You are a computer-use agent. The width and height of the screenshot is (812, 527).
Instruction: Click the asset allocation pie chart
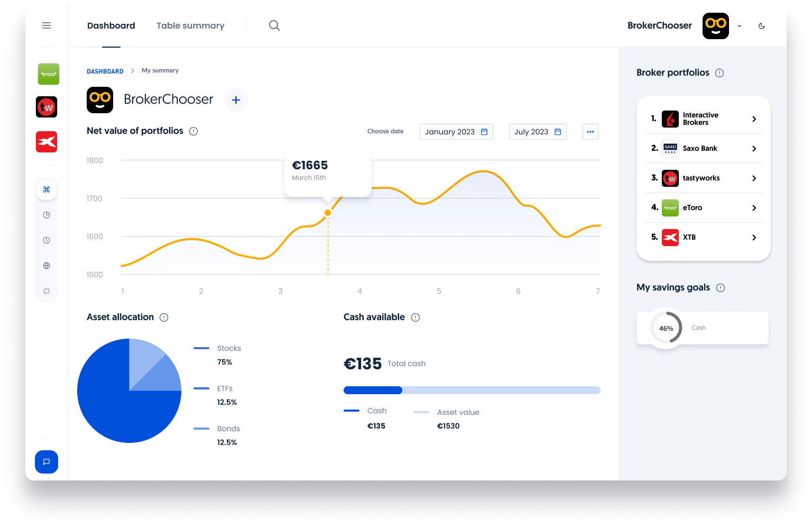(x=129, y=390)
